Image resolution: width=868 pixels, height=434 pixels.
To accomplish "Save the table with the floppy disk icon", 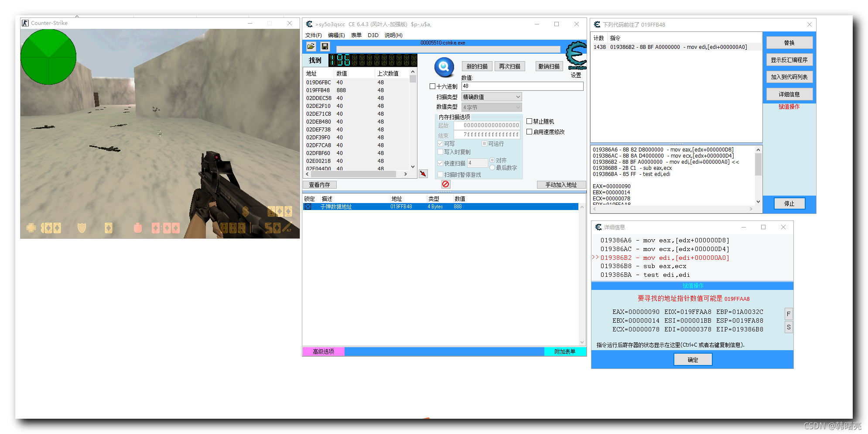I will pyautogui.click(x=325, y=46).
